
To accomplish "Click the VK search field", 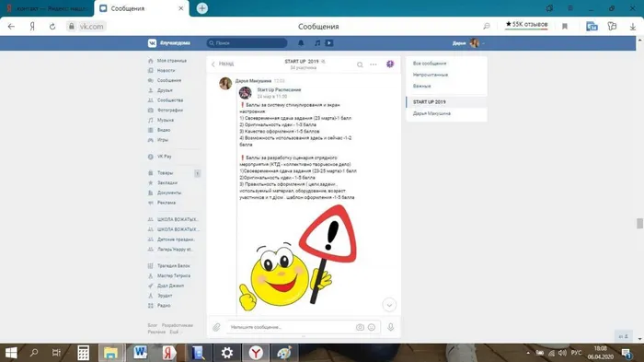I will [247, 42].
